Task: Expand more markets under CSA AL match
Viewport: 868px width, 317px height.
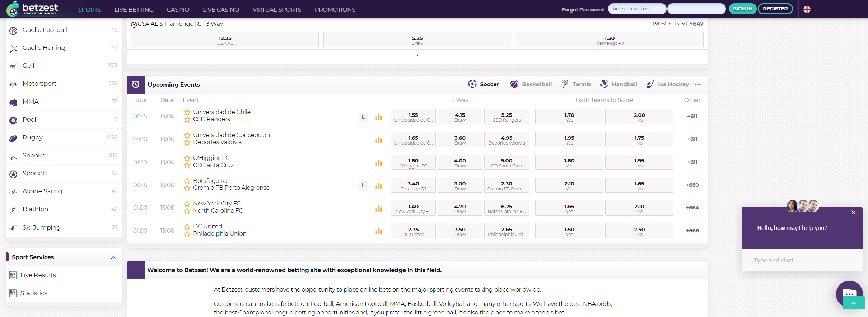Action: [x=417, y=55]
